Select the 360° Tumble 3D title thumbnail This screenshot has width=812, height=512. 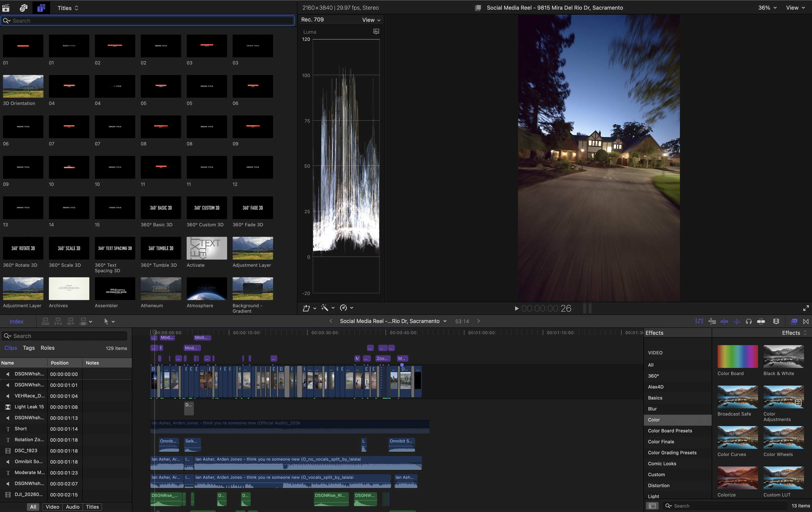click(161, 248)
